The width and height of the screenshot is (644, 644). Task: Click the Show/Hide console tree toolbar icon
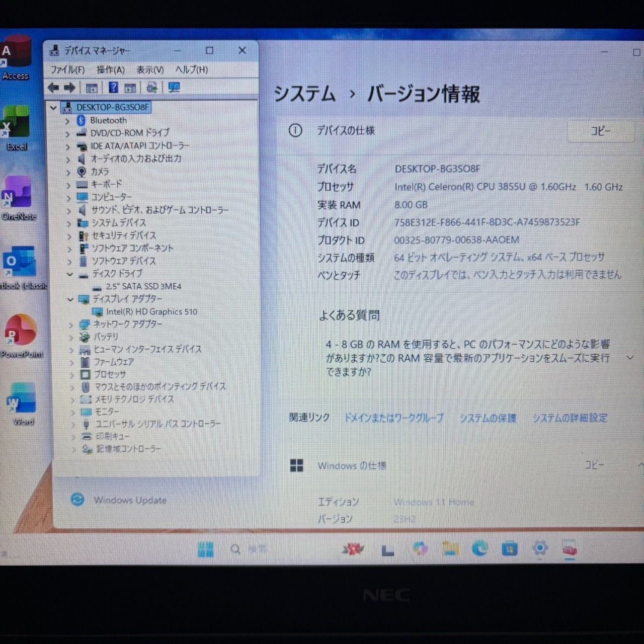(x=92, y=88)
